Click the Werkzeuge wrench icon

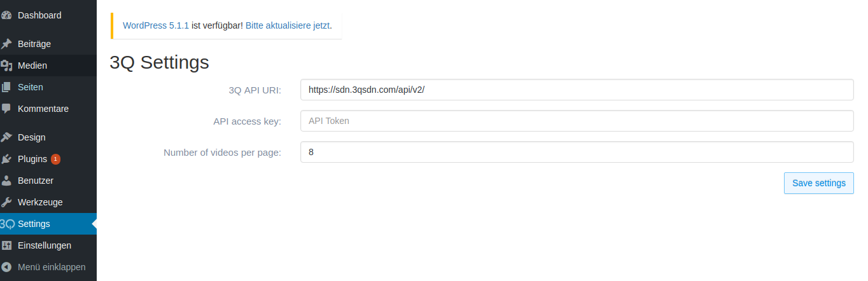pos(6,202)
